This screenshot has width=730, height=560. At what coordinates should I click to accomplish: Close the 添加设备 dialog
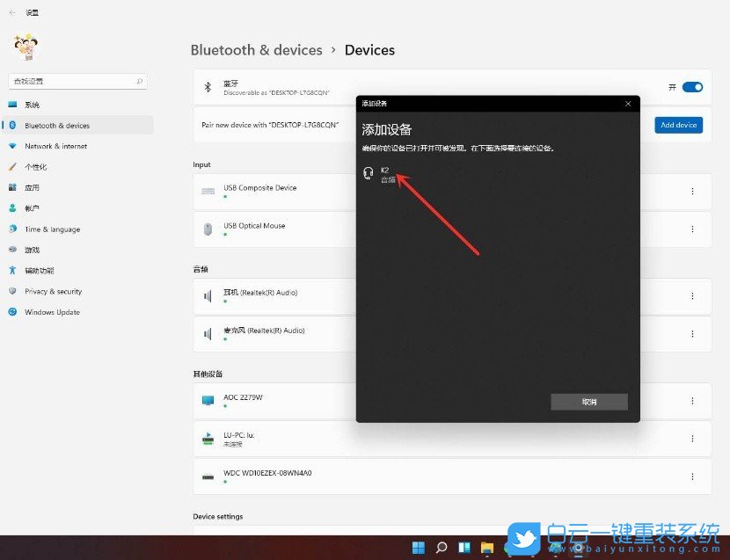628,104
